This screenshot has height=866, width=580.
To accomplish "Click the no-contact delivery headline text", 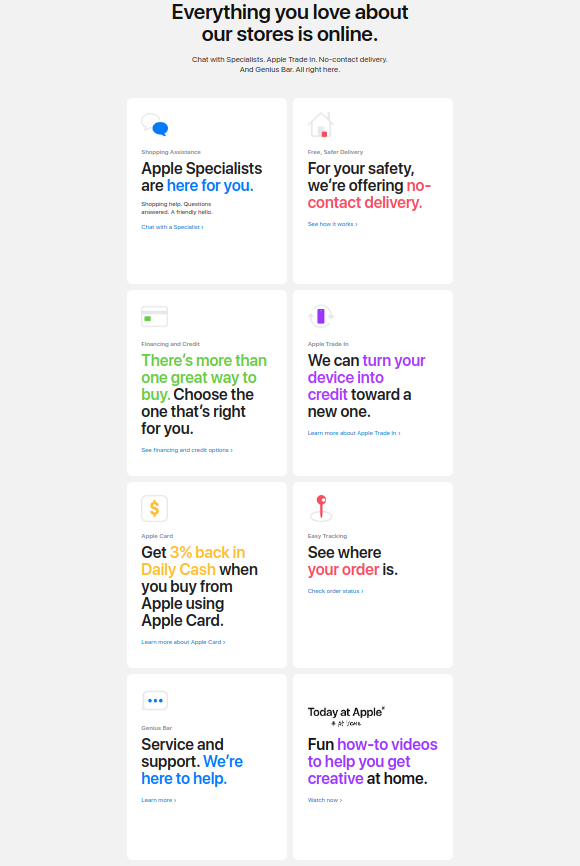I will 369,194.
